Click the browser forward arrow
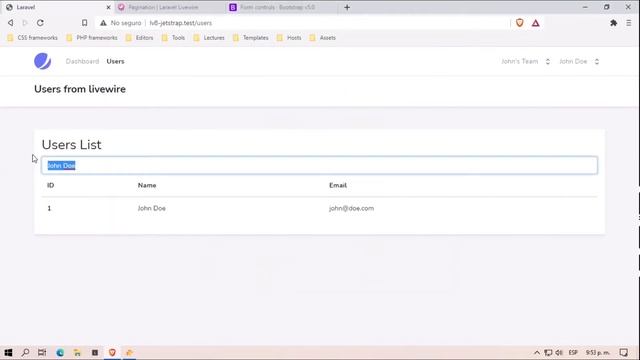Image resolution: width=640 pixels, height=360 pixels. coord(25,23)
